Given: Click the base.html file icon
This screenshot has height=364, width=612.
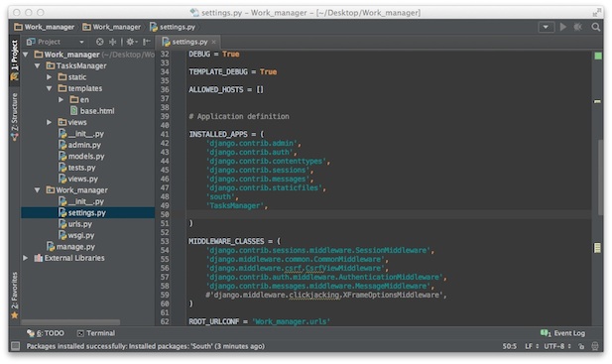Looking at the screenshot, I should 73,111.
